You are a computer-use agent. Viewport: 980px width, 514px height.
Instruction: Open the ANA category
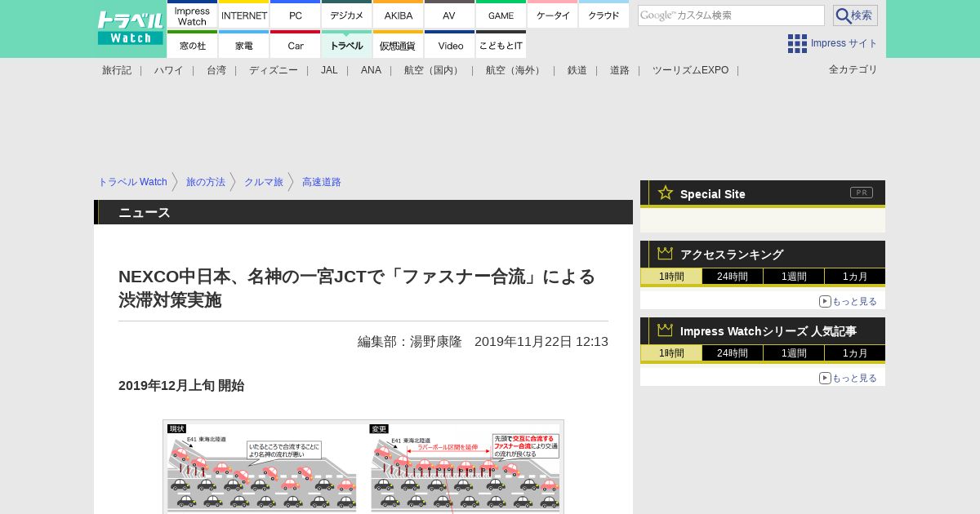(x=371, y=70)
